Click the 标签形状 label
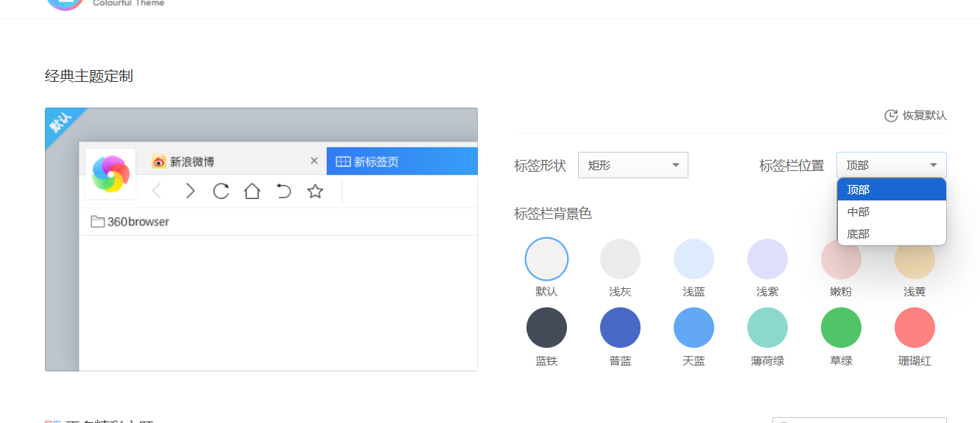The height and width of the screenshot is (423, 980). point(540,166)
